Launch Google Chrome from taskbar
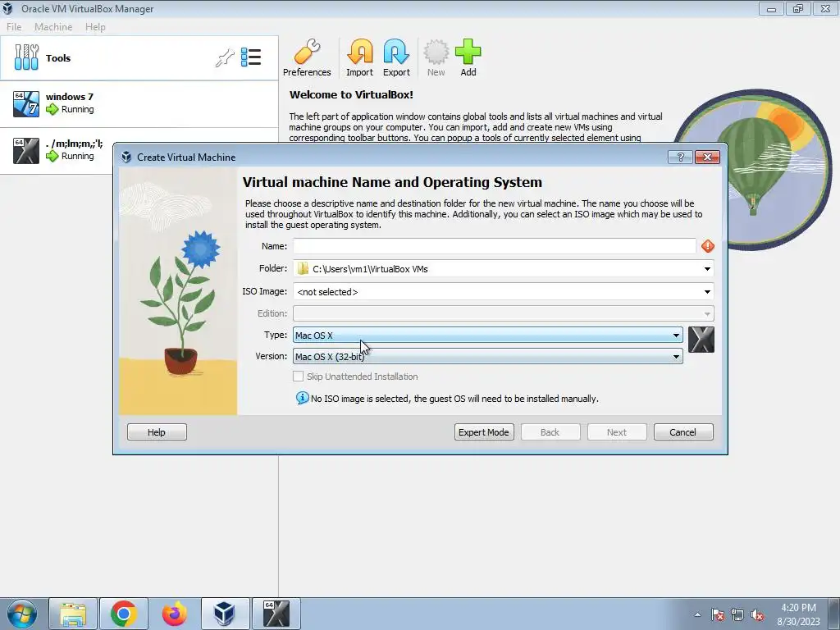The height and width of the screenshot is (630, 840). 124,614
